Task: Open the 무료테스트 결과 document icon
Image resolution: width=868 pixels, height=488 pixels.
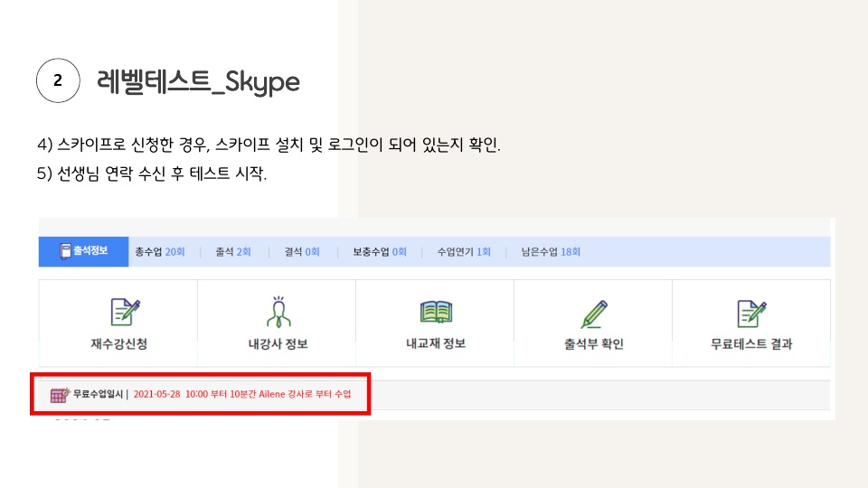Action: click(751, 312)
